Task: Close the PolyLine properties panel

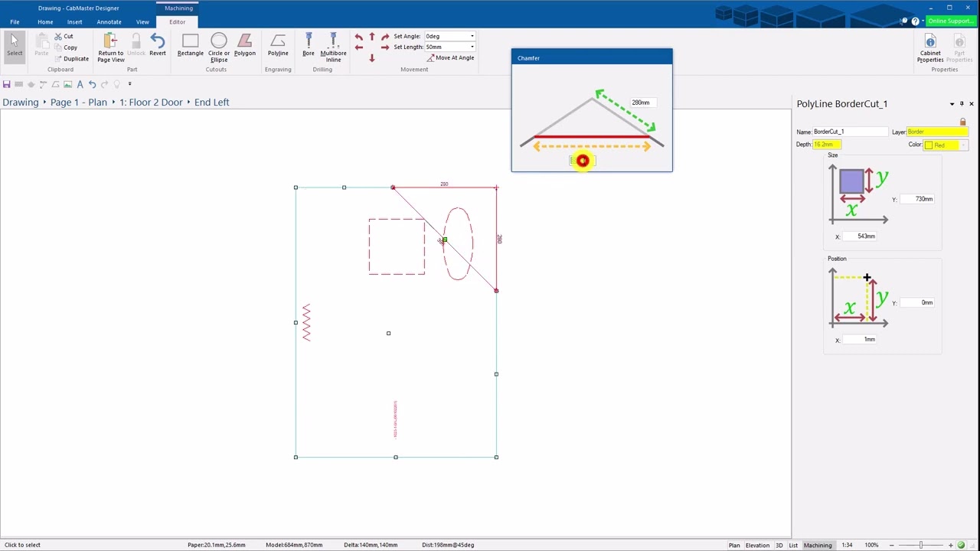Action: pyautogui.click(x=972, y=104)
